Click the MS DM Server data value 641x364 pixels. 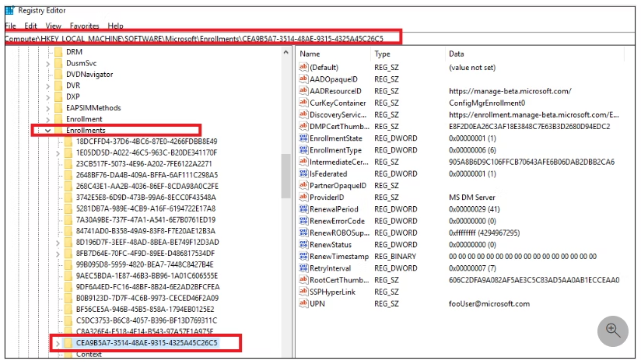tap(471, 198)
